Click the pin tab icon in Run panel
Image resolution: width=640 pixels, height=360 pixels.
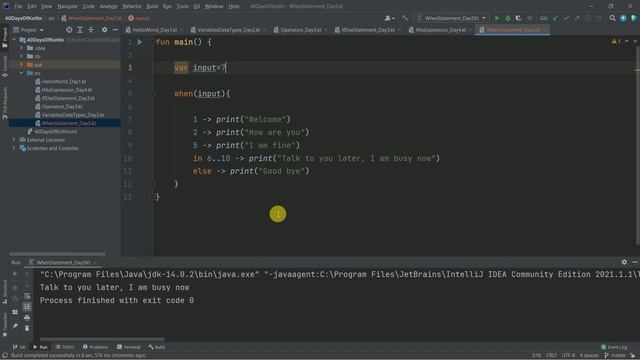click(x=15, y=326)
